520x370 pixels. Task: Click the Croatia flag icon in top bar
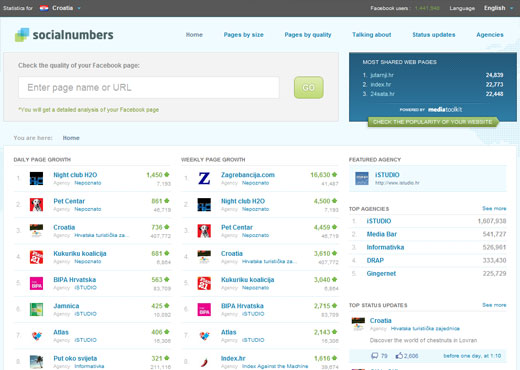tap(44, 8)
